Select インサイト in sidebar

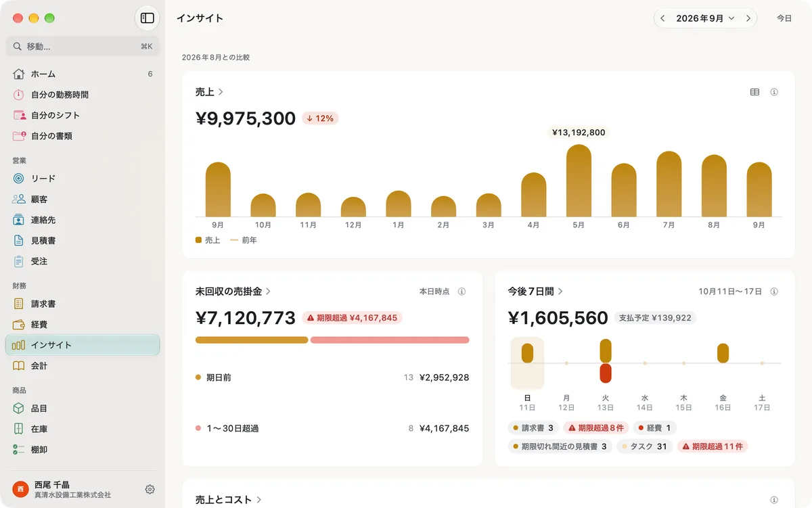tap(83, 345)
